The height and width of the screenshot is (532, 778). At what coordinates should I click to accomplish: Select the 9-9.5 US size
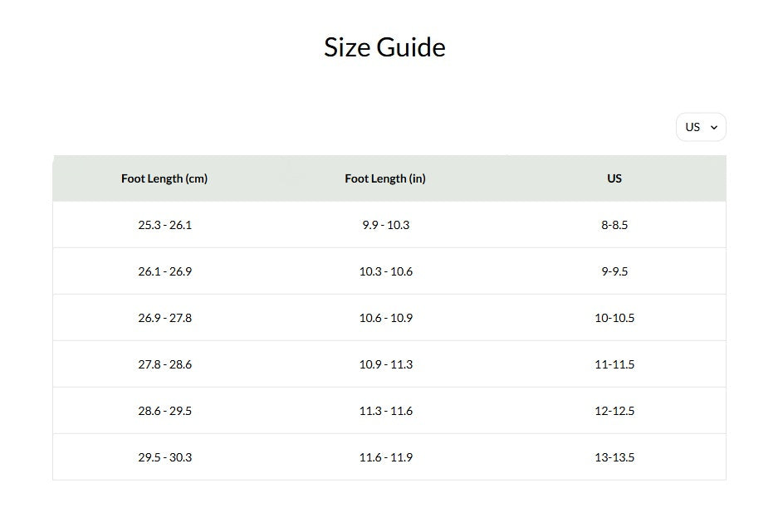pyautogui.click(x=614, y=271)
